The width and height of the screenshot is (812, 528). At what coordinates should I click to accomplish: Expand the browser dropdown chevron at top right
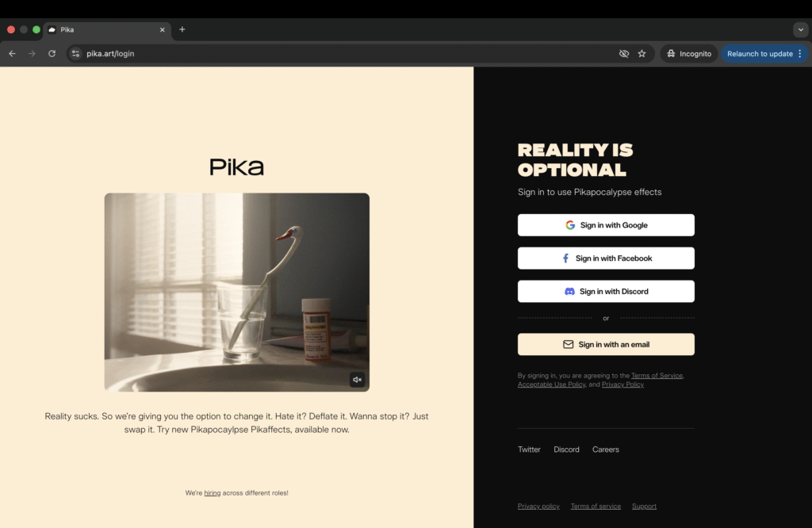coord(800,29)
